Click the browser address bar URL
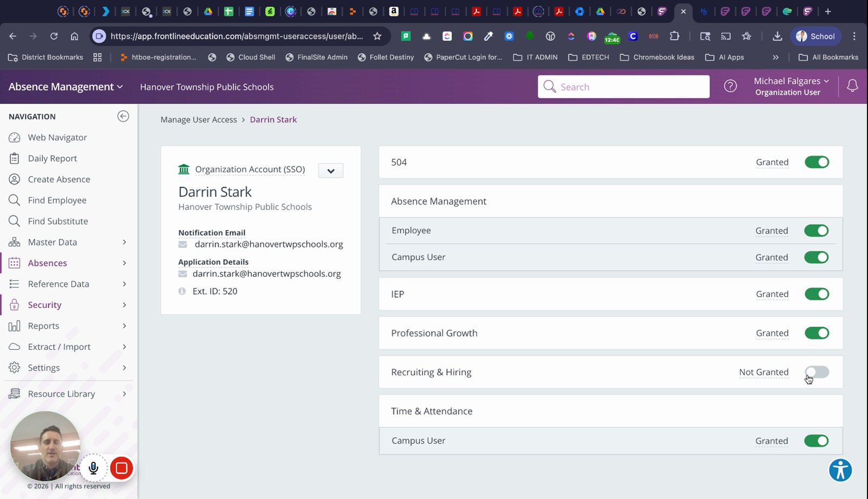 (237, 36)
